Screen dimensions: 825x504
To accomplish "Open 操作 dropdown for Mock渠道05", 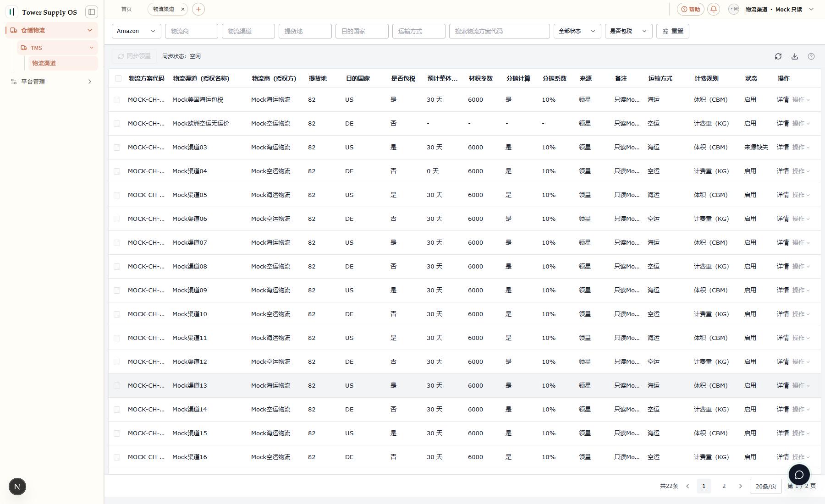I will point(801,195).
